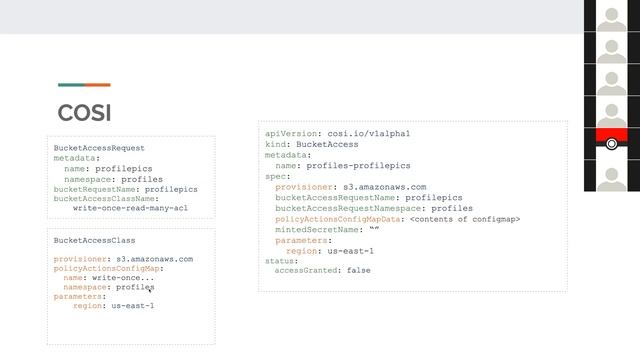Click the 'policyActionsConfigMap:' key
640x360 pixels.
[x=109, y=269]
